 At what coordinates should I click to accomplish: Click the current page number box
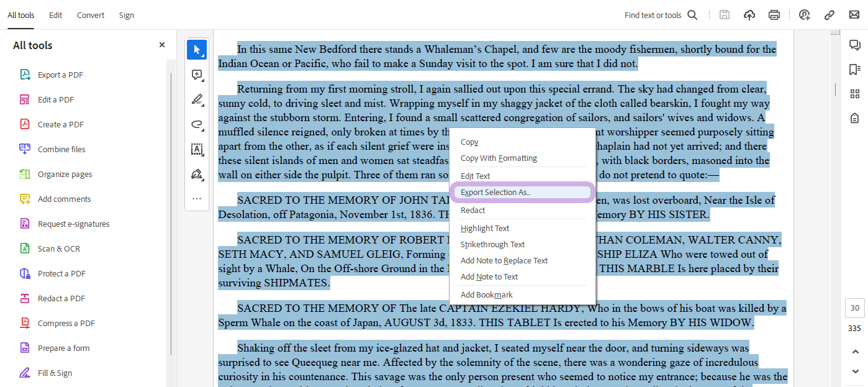coord(855,308)
